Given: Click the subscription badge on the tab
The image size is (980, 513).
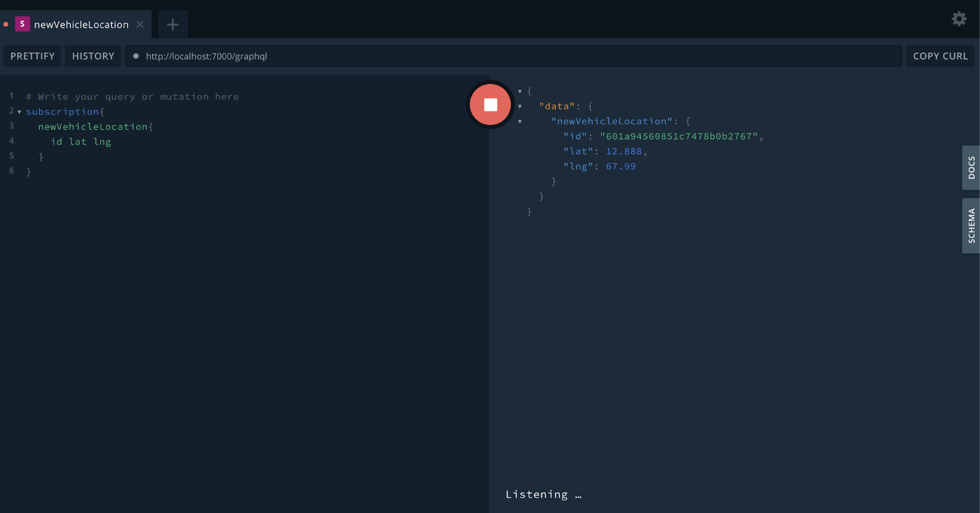Looking at the screenshot, I should click(x=23, y=24).
